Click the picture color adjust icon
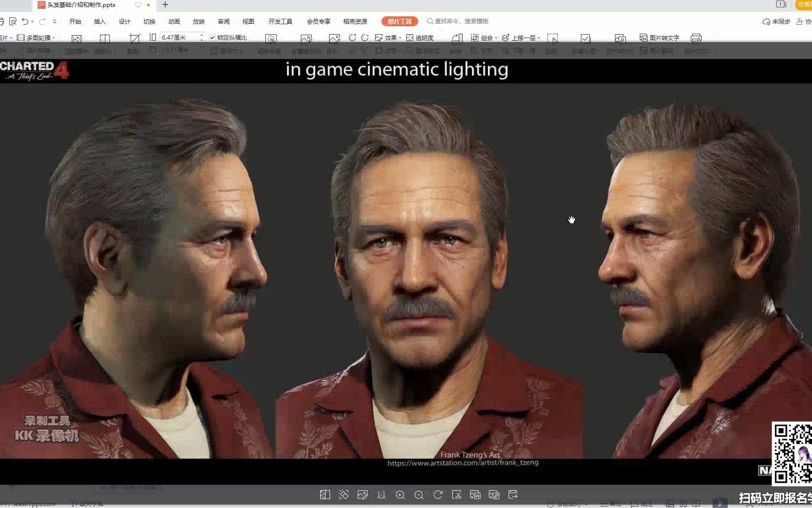 [x=334, y=39]
